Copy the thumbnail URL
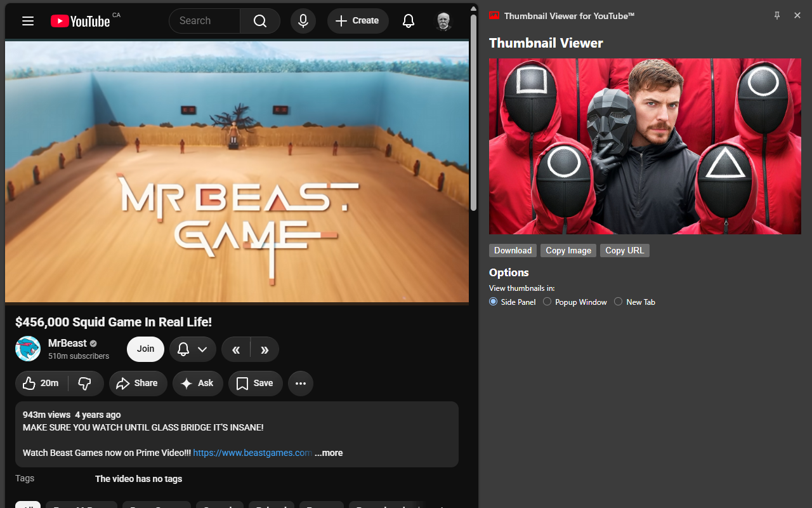This screenshot has width=812, height=508. (624, 250)
